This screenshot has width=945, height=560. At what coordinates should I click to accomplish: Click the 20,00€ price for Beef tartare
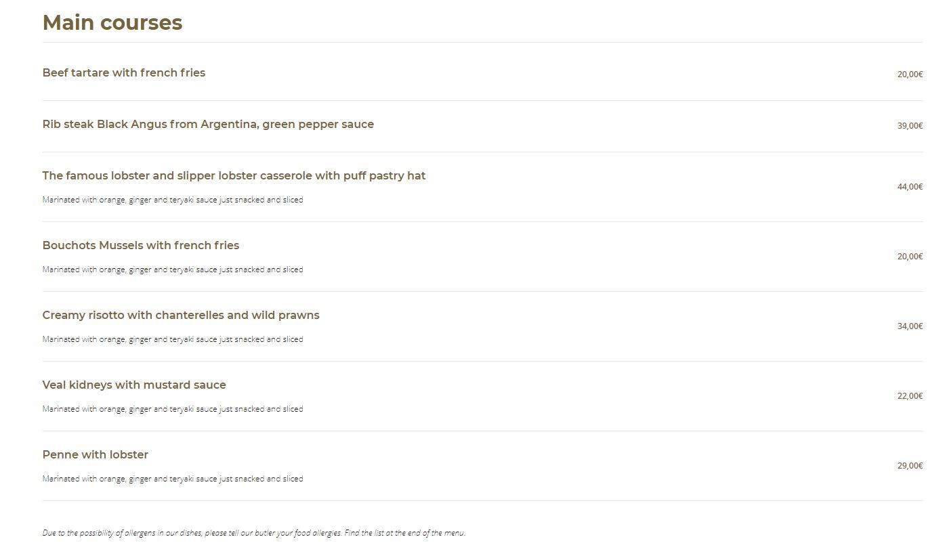[x=910, y=74]
